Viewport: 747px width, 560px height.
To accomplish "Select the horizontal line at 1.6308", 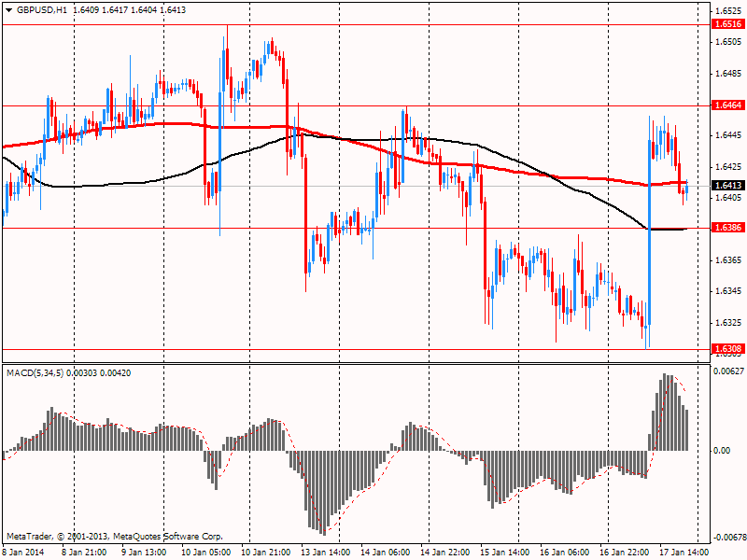I will [357, 349].
